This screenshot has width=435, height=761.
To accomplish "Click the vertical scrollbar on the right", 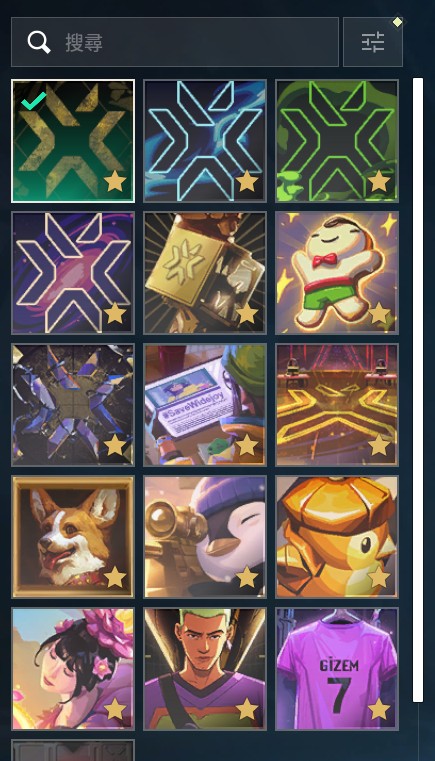I will (418, 390).
